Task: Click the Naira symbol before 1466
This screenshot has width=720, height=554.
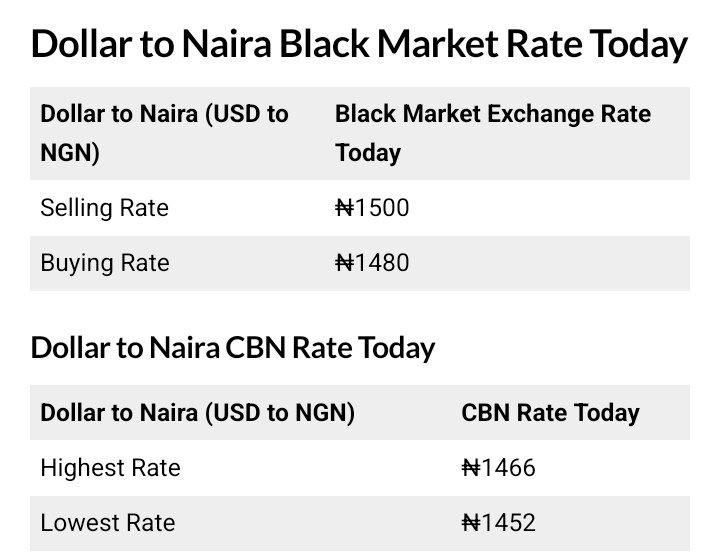Action: (x=470, y=468)
